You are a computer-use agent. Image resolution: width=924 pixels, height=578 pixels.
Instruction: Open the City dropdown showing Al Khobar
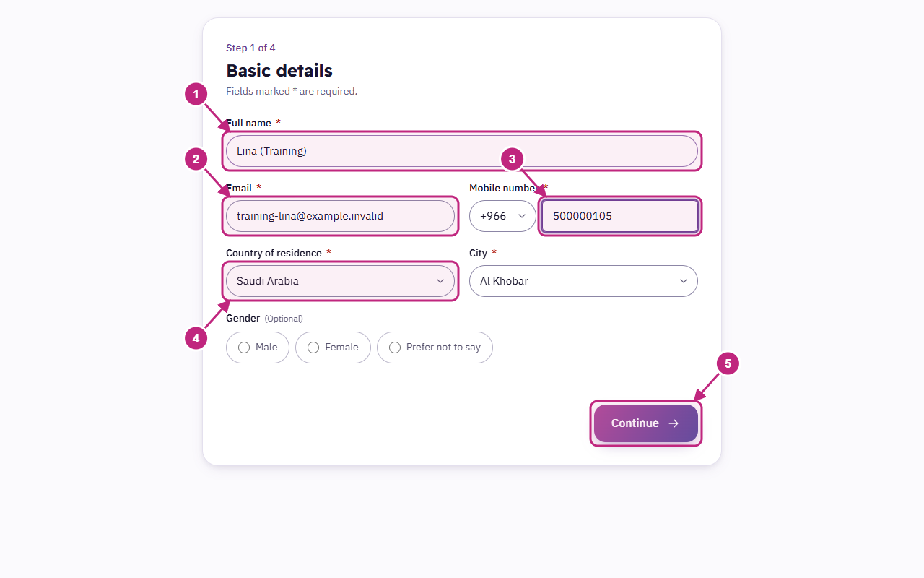[583, 281]
